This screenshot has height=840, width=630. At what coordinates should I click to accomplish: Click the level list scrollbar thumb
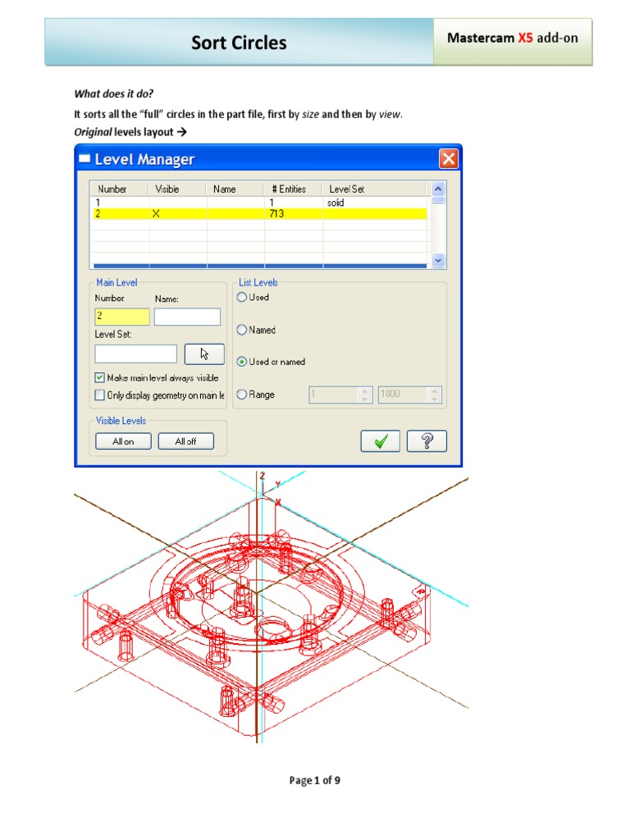tap(438, 200)
